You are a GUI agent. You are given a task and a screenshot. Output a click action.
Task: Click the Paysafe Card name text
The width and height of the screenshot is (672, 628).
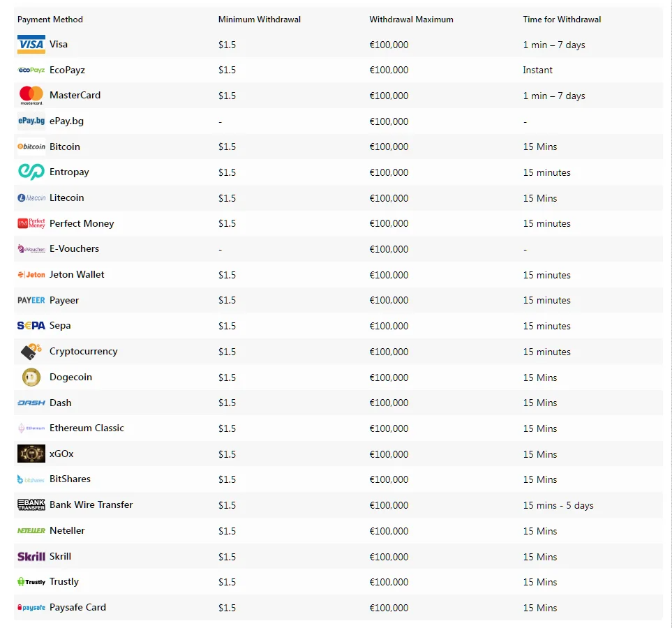[77, 608]
